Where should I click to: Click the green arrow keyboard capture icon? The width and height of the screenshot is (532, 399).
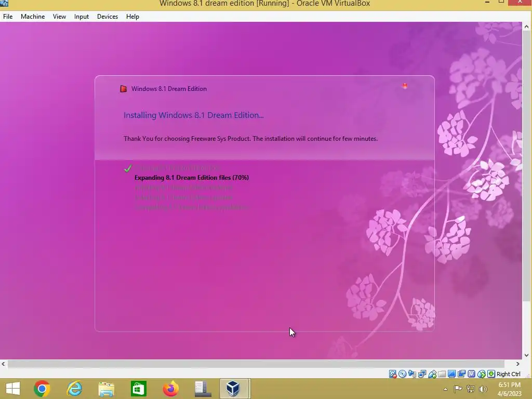point(491,374)
